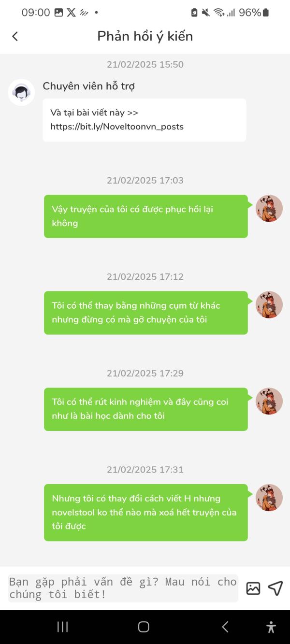Tap the Android home navigation button
Screen dimensions: 290x644
[x=144, y=627]
